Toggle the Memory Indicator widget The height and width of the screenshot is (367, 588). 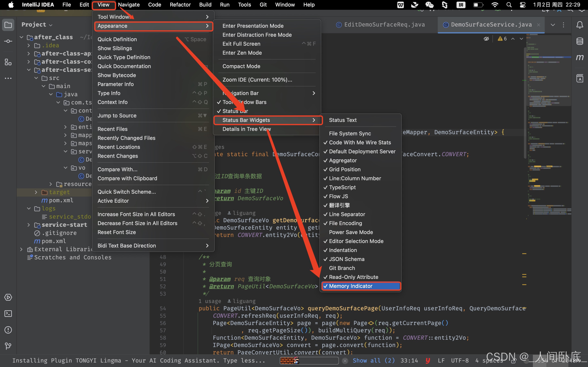click(350, 286)
